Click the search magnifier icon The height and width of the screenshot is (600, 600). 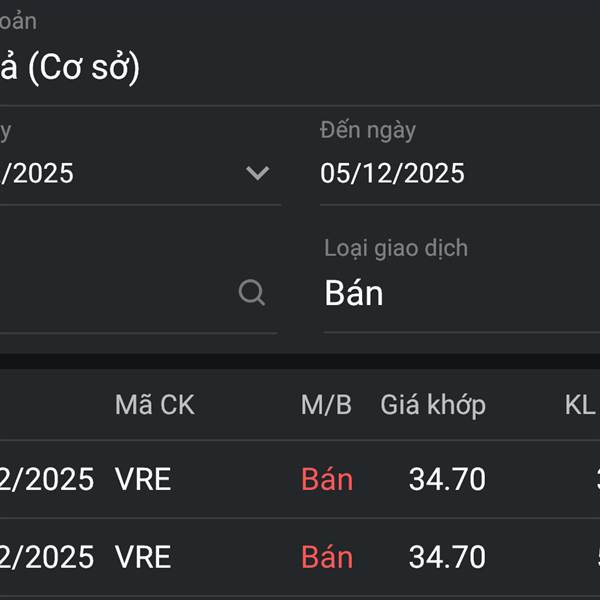pyautogui.click(x=252, y=293)
